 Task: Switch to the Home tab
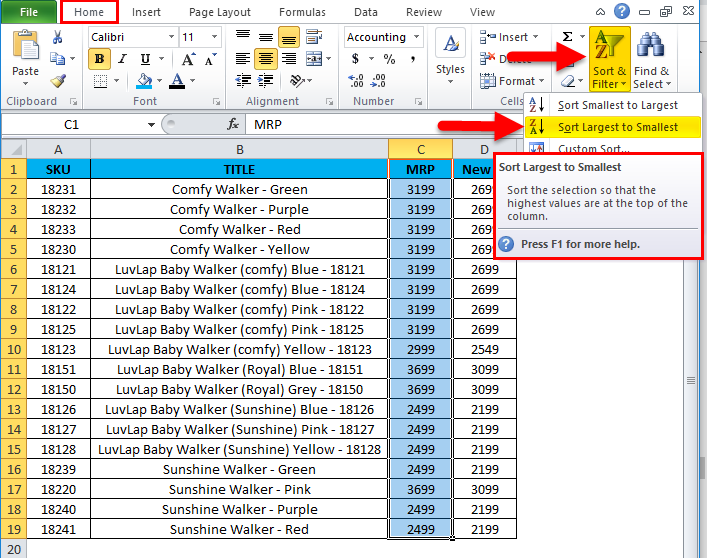point(89,12)
